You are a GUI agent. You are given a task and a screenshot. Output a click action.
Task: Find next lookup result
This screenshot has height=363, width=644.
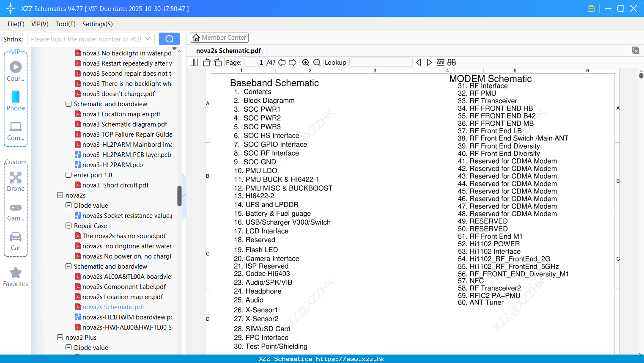429,63
